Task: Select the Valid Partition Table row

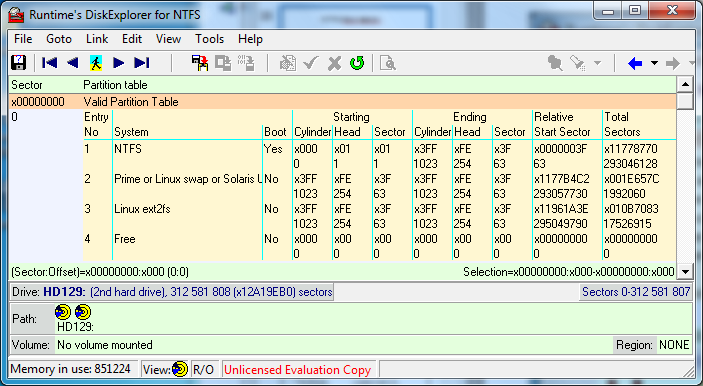Action: pyautogui.click(x=342, y=102)
